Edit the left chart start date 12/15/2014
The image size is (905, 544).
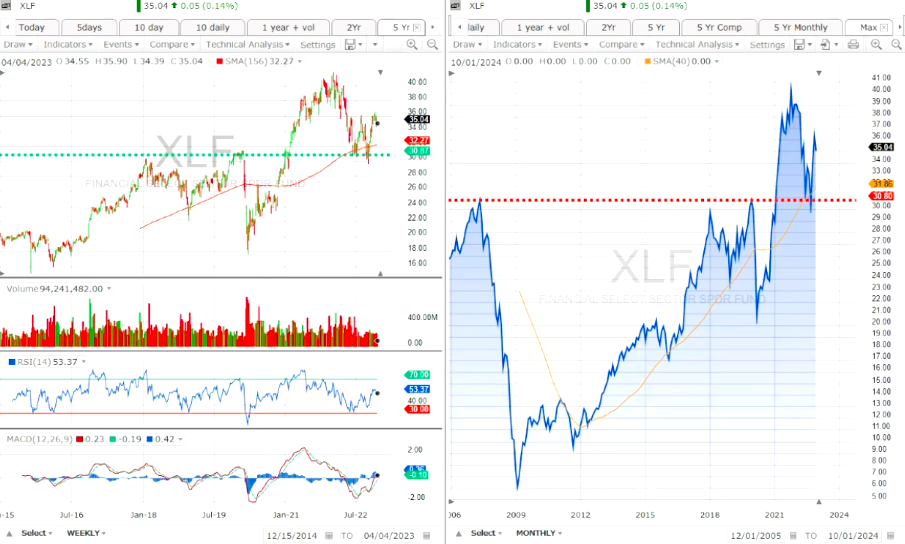(291, 535)
